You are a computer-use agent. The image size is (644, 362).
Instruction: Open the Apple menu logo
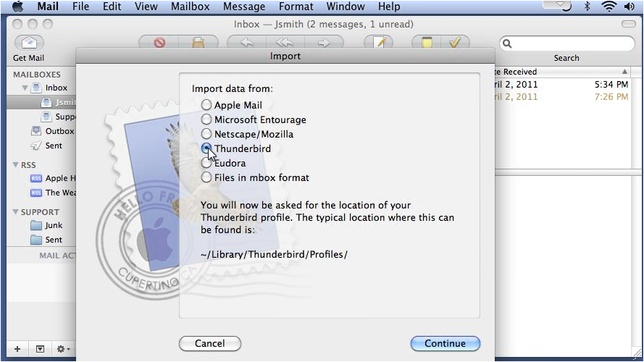pyautogui.click(x=17, y=7)
